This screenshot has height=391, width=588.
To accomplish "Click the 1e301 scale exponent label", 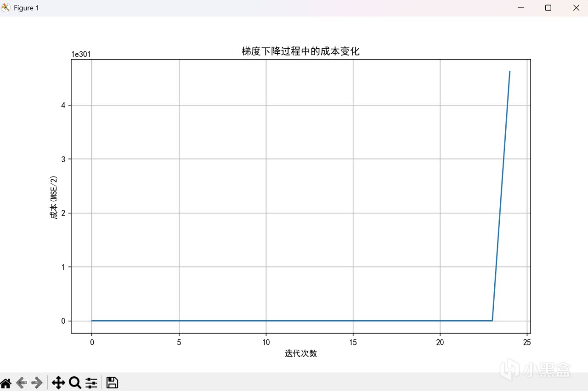I will point(81,54).
